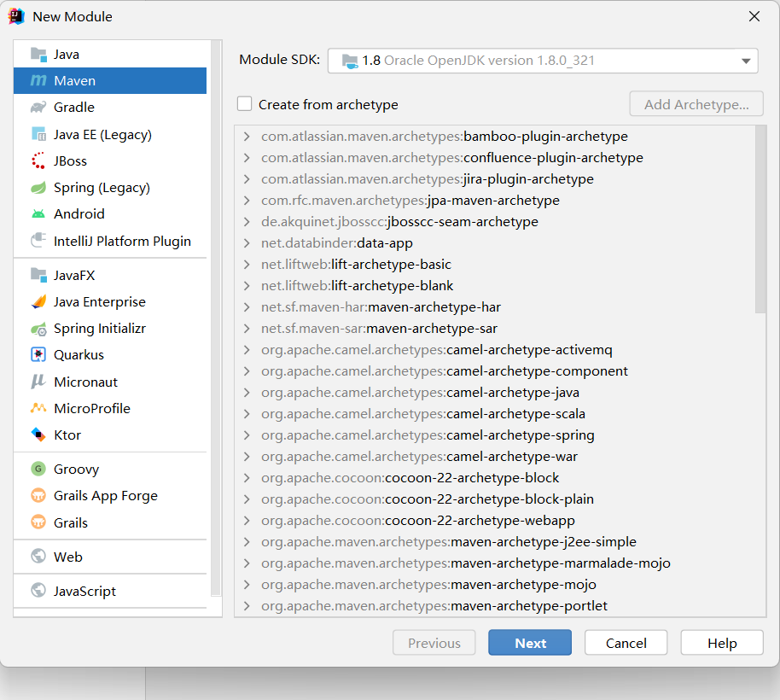Click the Next button
This screenshot has height=700, width=780.
tap(530, 643)
